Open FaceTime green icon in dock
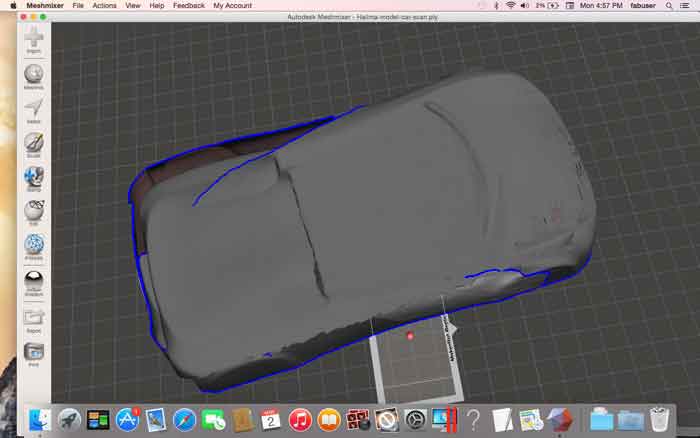This screenshot has width=700, height=438. click(x=213, y=420)
